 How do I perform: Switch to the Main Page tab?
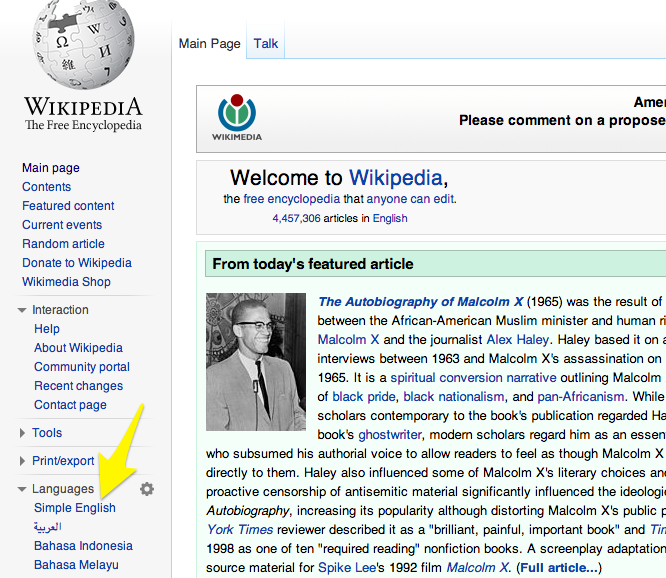point(209,43)
